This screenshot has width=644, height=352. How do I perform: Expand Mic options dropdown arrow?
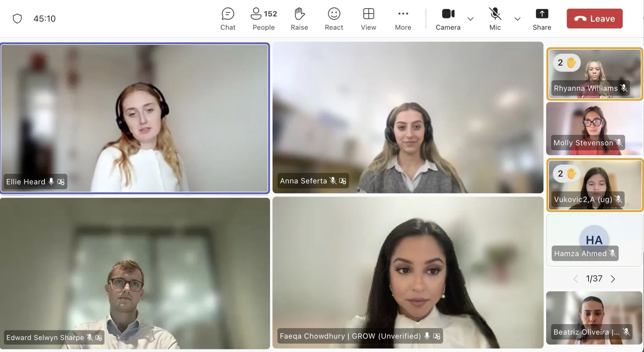pos(517,19)
